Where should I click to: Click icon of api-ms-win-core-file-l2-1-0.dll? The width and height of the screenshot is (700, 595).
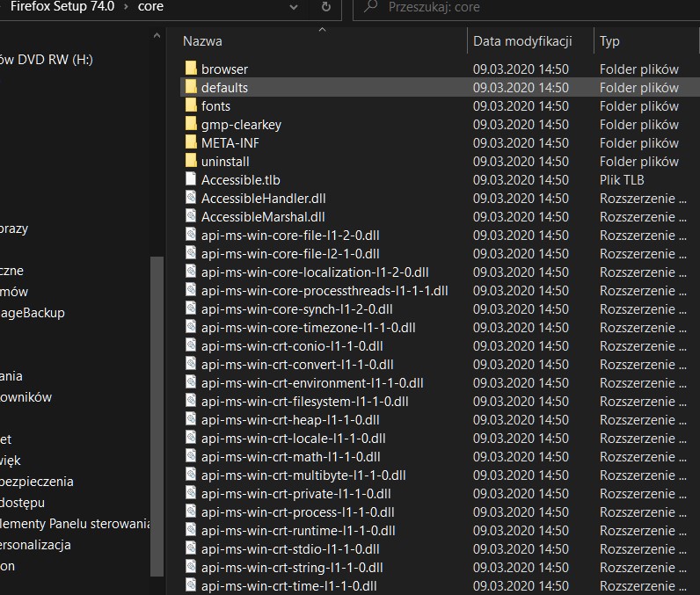[191, 253]
